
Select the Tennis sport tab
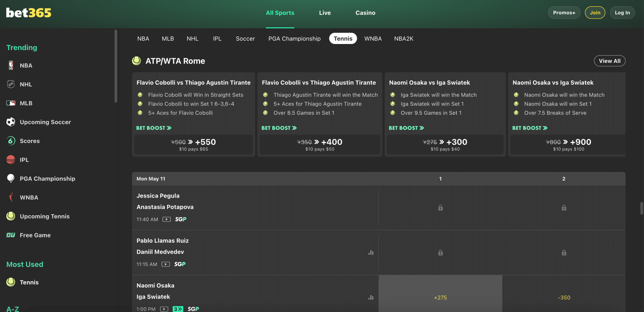[343, 38]
